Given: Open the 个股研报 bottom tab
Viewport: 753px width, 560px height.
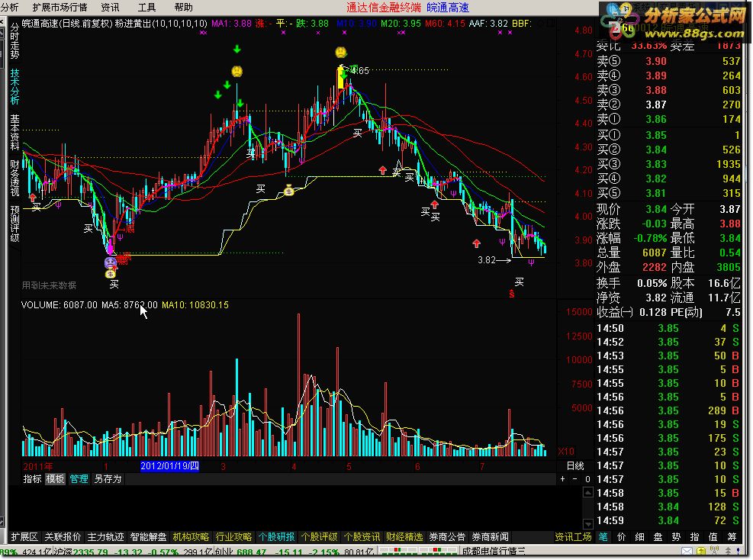Looking at the screenshot, I should (276, 537).
